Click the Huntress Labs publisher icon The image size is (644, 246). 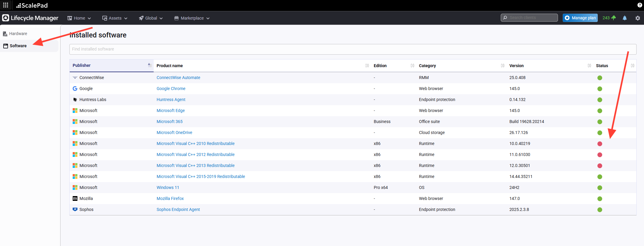pos(75,100)
